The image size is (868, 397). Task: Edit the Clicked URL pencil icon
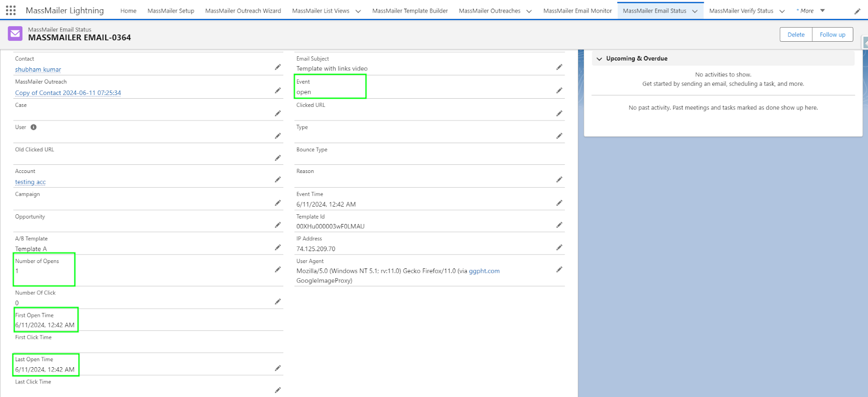point(559,113)
